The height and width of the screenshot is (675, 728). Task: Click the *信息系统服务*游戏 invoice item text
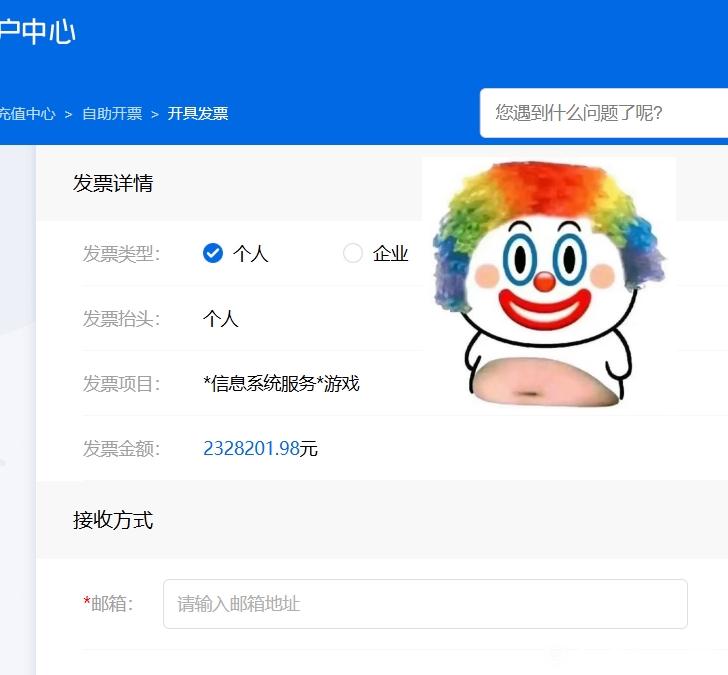coord(281,384)
